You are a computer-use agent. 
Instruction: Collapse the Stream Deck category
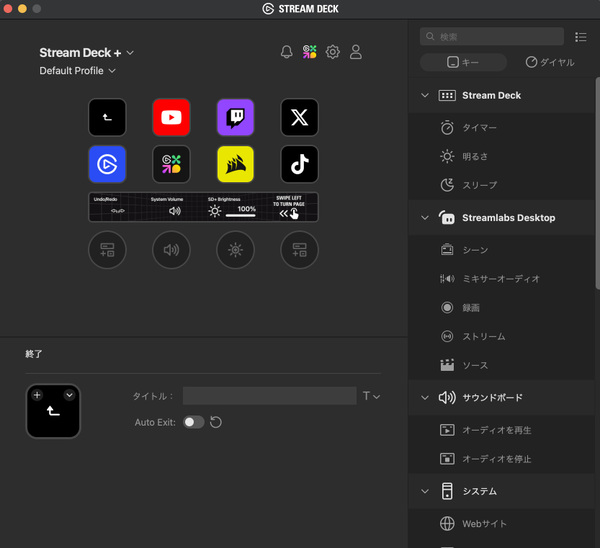[x=425, y=95]
